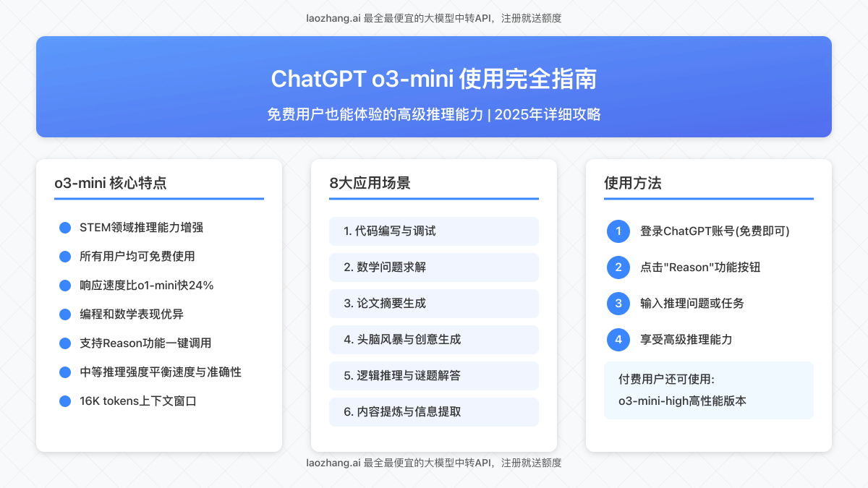
Task: Click the title 'ChatGPT o3-mini 使用完全指南'
Action: [434, 78]
